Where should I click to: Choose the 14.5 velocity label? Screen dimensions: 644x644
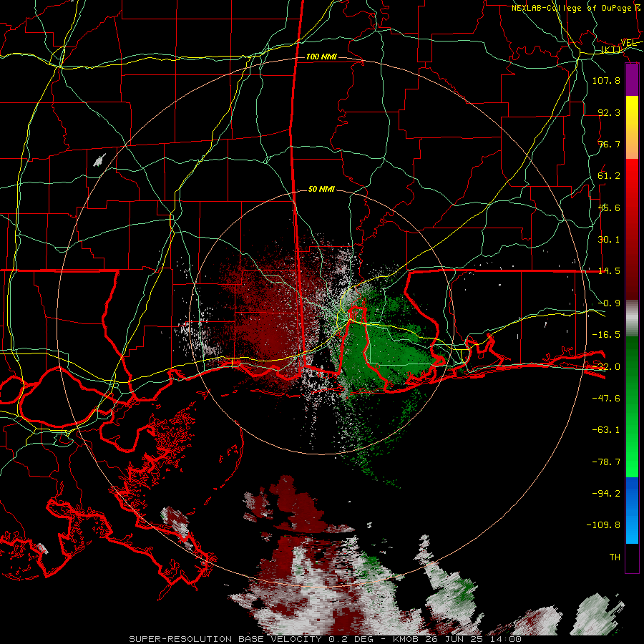pos(609,271)
